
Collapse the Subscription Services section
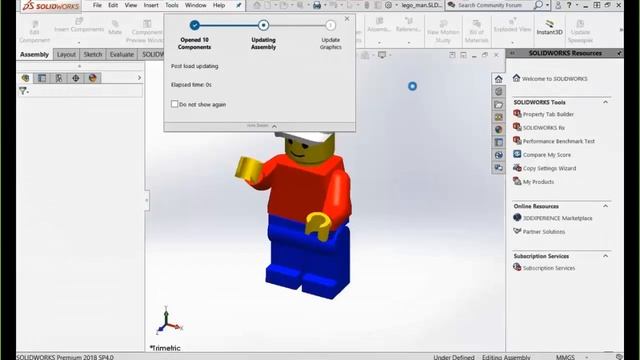605,256
